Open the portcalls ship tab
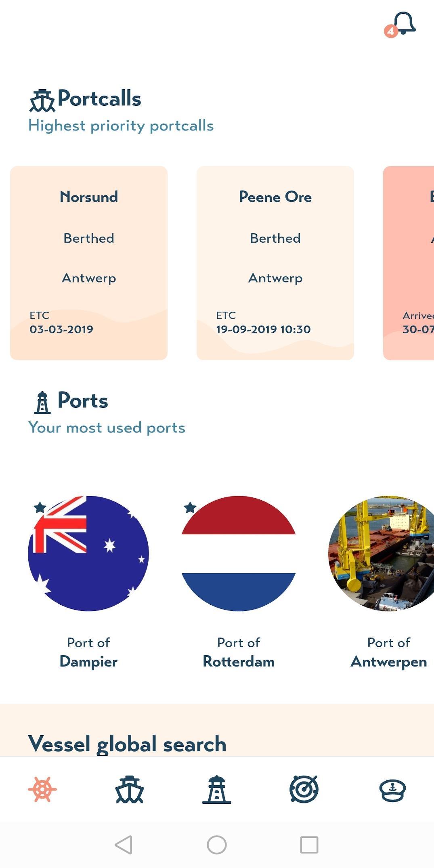 [130, 789]
